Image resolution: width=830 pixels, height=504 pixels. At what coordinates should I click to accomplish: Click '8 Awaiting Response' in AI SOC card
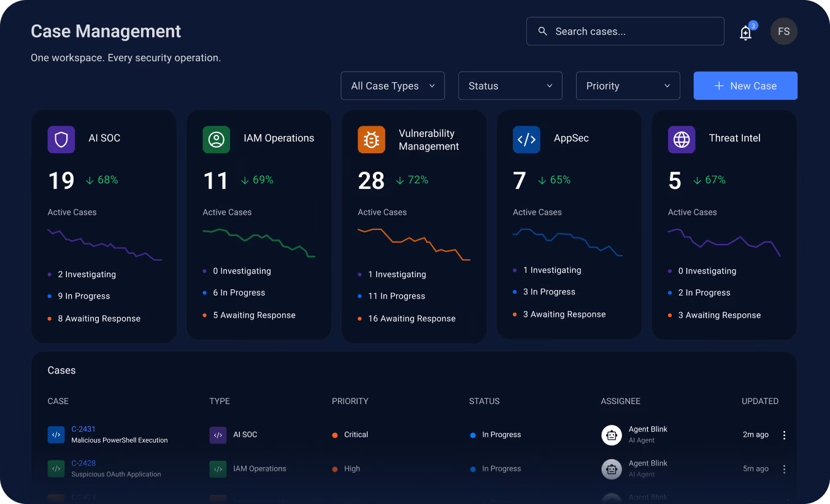[x=99, y=319]
